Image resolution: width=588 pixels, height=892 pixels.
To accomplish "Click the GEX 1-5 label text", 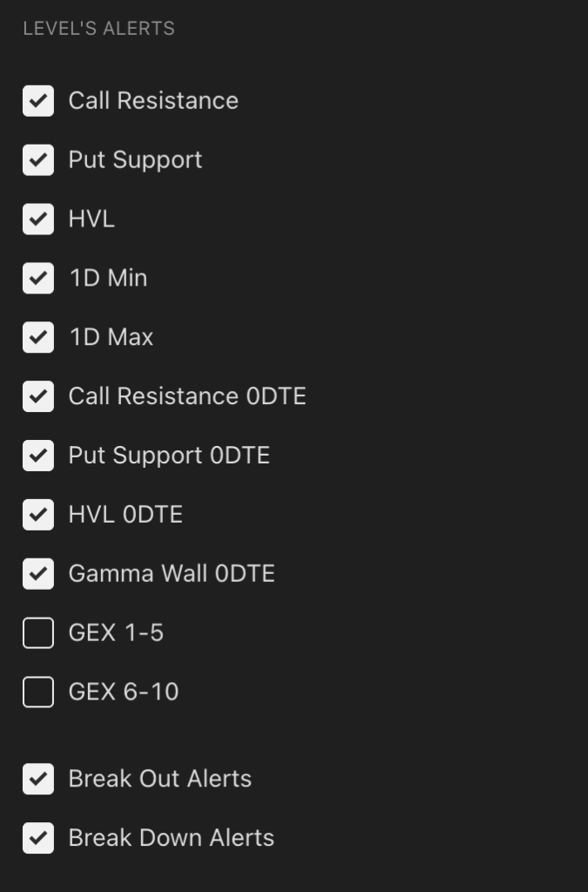I will 117,632.
